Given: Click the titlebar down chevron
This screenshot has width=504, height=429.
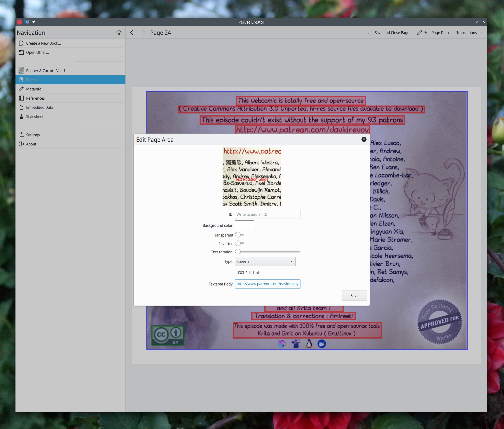Looking at the screenshot, I should coord(476,22).
